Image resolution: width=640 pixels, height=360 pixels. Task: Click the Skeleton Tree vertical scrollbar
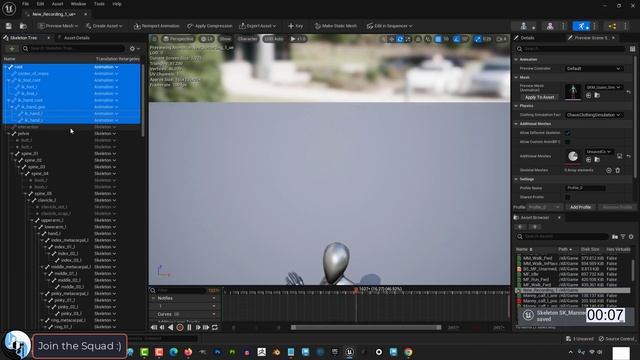click(142, 100)
